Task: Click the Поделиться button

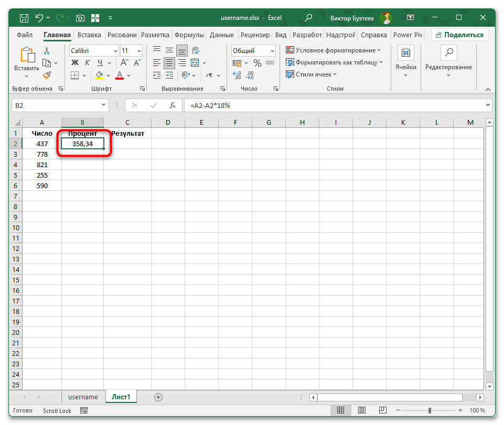Action: 460,35
